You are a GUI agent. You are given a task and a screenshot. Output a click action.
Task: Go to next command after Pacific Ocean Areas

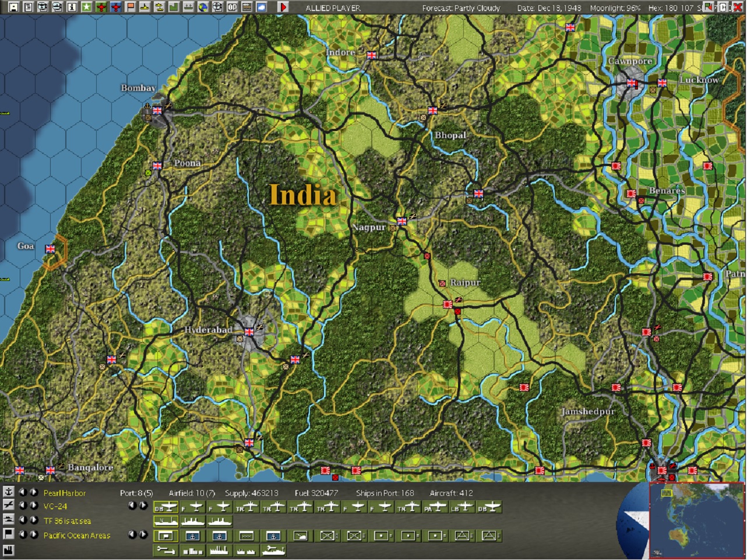tap(34, 534)
